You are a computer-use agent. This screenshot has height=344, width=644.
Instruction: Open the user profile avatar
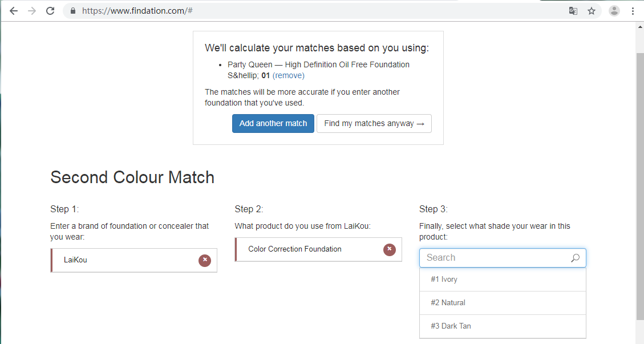coord(614,11)
